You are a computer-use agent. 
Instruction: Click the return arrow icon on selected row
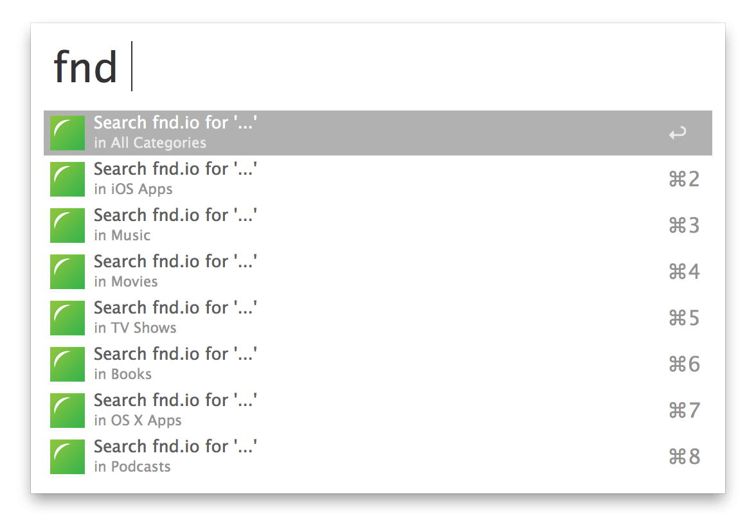pos(678,133)
